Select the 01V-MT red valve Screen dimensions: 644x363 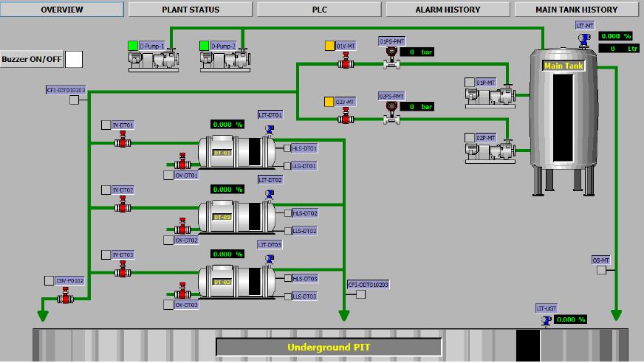click(344, 64)
